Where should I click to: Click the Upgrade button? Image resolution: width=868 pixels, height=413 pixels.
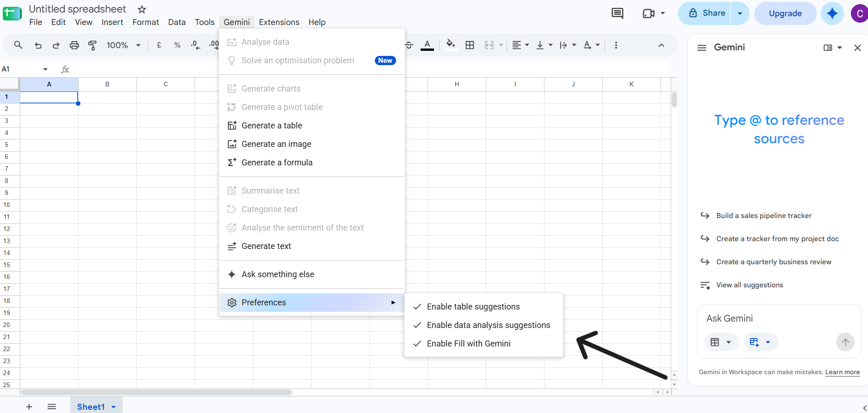point(785,13)
